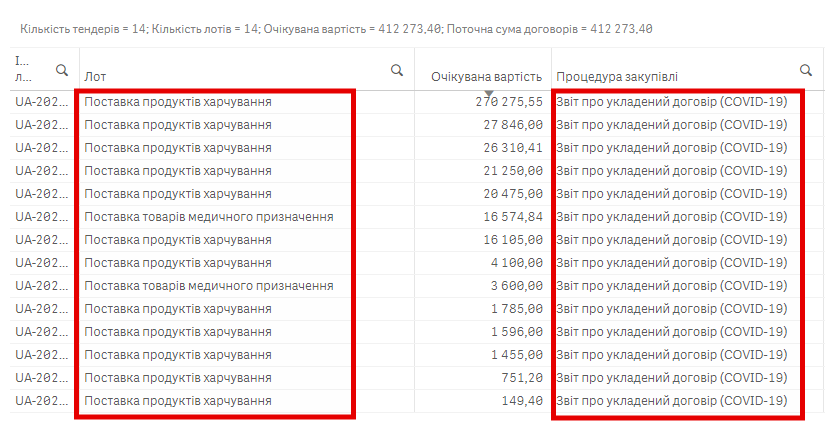Select the value 270 275,55
Viewport: 825px width, 433px height.
tap(509, 102)
